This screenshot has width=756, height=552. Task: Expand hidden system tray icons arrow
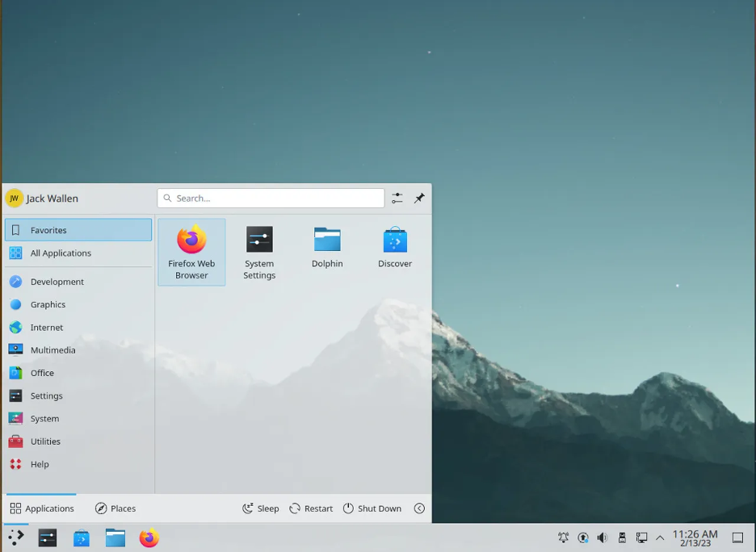click(x=660, y=537)
